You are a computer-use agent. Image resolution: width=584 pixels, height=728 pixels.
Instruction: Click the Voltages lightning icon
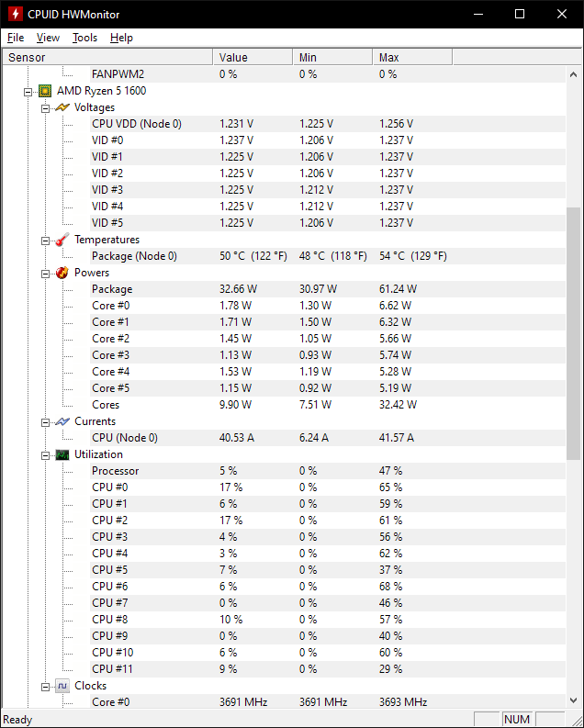click(62, 107)
